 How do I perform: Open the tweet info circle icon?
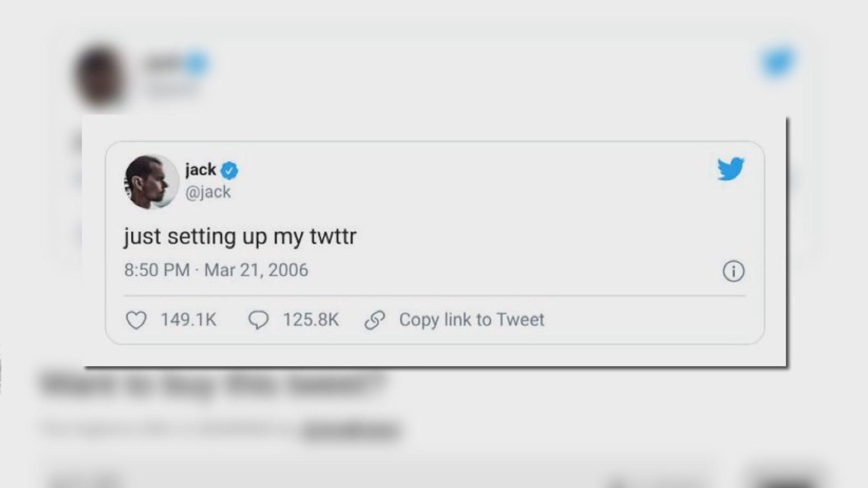coord(733,272)
